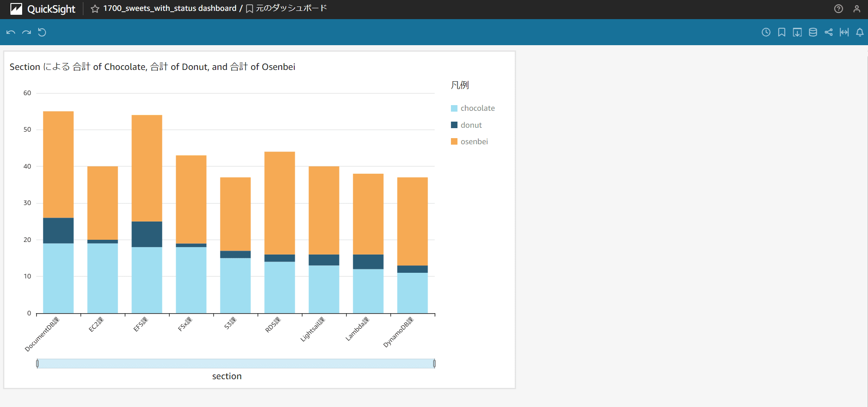
Task: Click the orange osenbei legend swatch
Action: (x=454, y=142)
